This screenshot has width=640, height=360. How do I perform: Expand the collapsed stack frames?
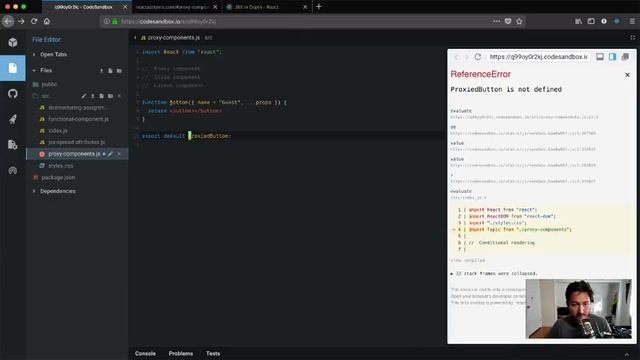[494, 273]
